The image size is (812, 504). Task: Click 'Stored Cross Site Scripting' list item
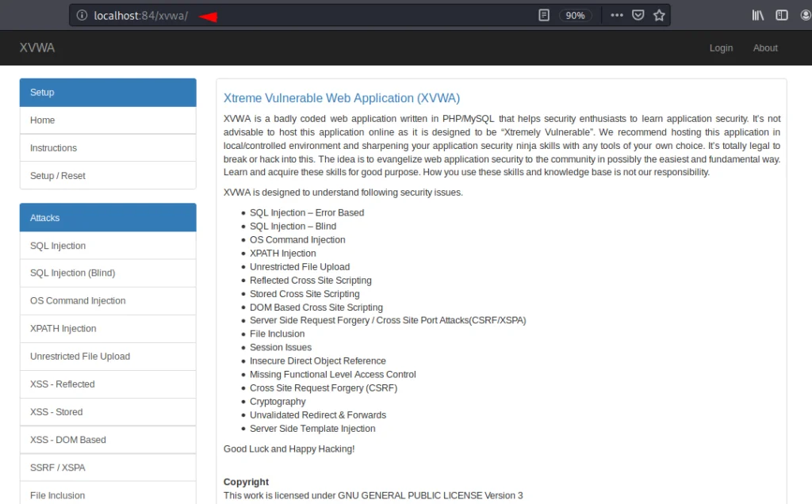tap(304, 293)
